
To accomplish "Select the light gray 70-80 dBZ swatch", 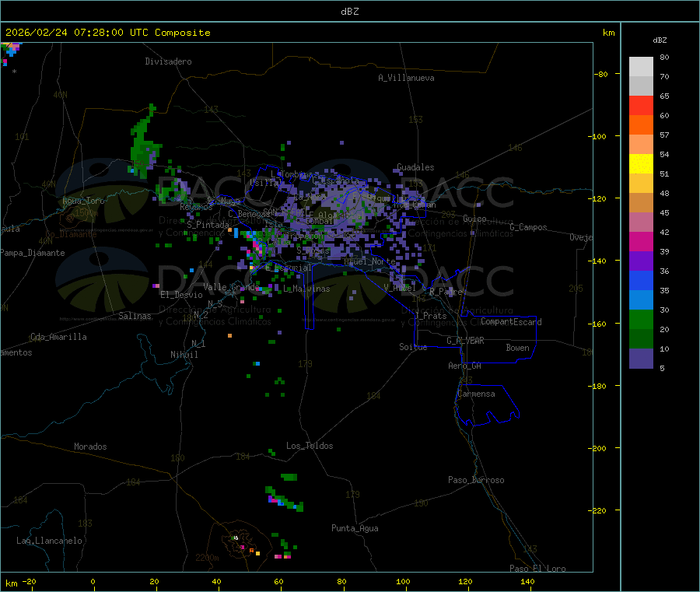I will pyautogui.click(x=641, y=67).
